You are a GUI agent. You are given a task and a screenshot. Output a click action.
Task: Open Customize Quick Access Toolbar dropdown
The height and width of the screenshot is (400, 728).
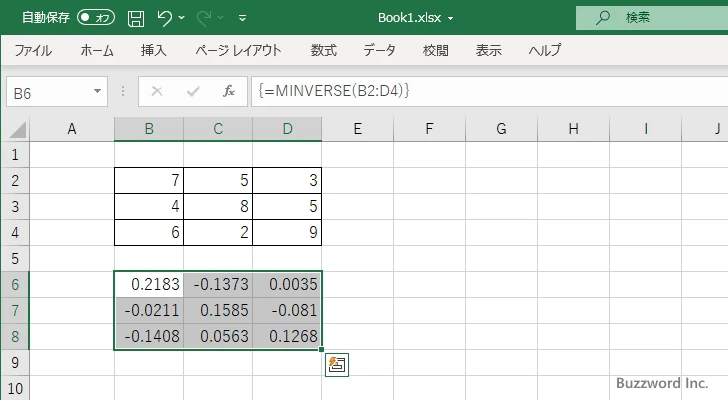[242, 18]
